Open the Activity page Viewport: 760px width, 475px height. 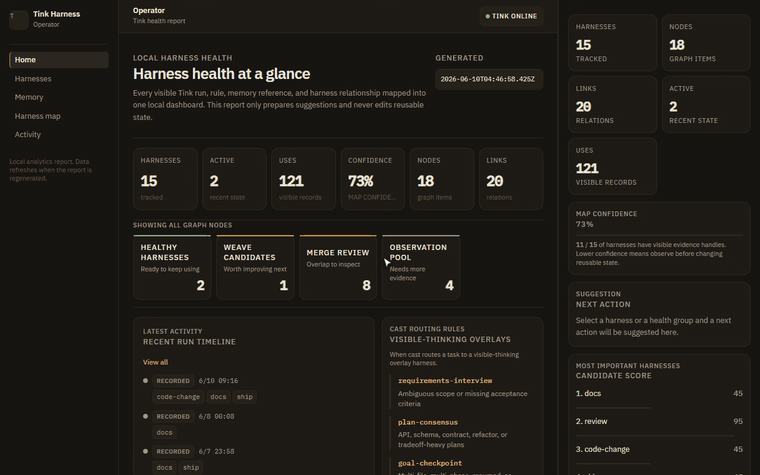[x=59, y=134]
